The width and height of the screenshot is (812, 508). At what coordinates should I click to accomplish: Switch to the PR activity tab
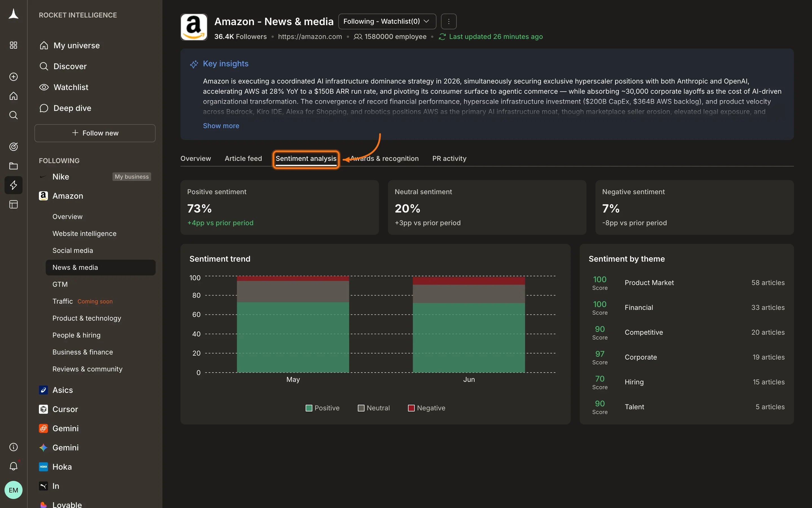(x=449, y=159)
